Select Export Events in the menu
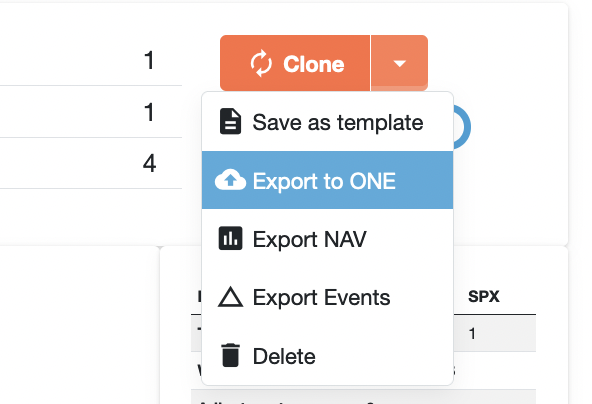Image resolution: width=592 pixels, height=404 pixels. point(327,297)
